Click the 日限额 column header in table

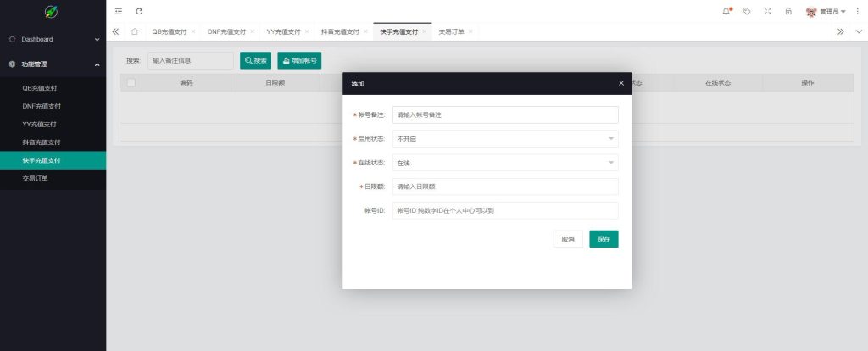pyautogui.click(x=275, y=82)
